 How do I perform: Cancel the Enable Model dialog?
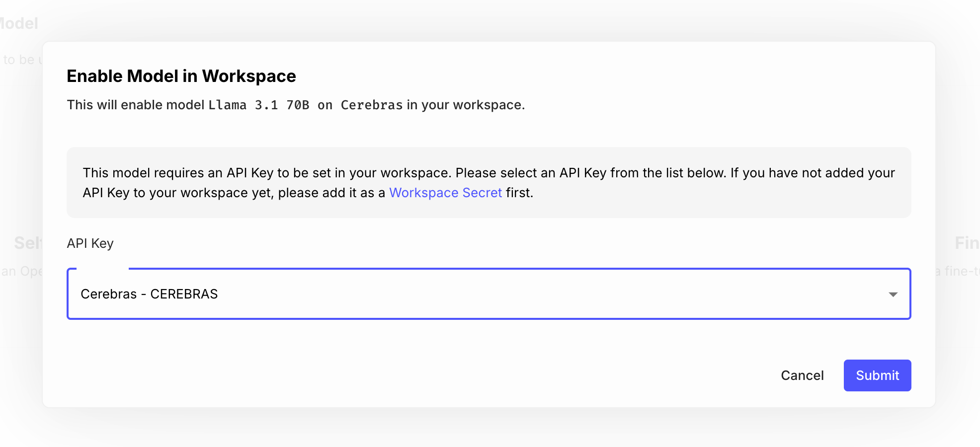802,375
